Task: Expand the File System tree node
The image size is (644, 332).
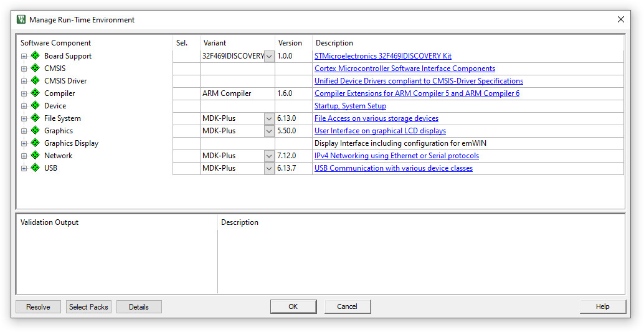Action: coord(24,119)
